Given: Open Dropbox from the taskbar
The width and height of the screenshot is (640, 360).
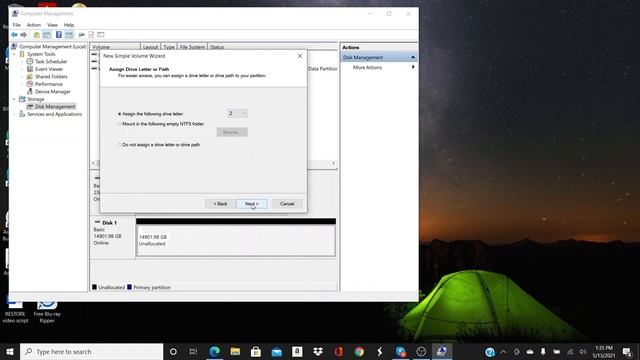Looking at the screenshot, I should 318,351.
